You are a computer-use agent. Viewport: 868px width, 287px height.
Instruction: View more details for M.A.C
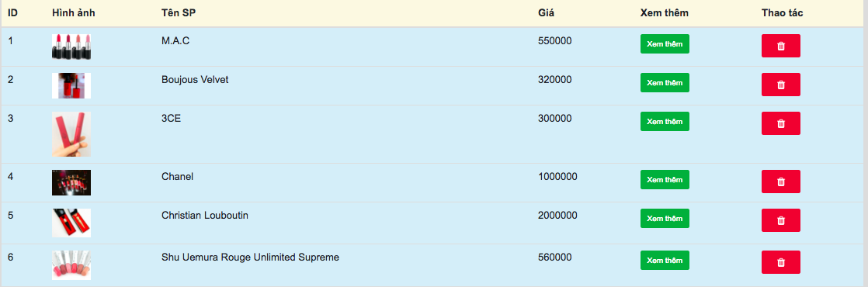tap(665, 43)
